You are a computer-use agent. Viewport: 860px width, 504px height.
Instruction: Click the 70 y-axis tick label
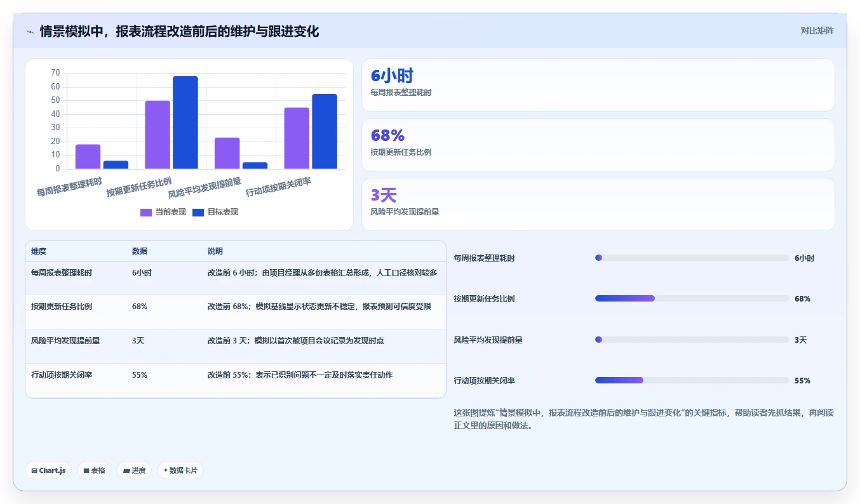55,73
